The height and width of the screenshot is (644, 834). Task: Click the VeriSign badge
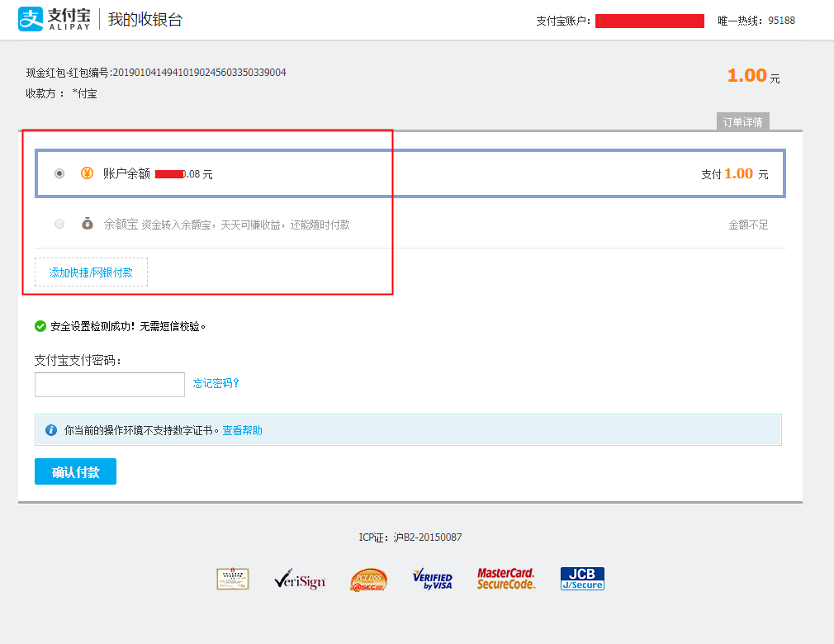tap(300, 579)
